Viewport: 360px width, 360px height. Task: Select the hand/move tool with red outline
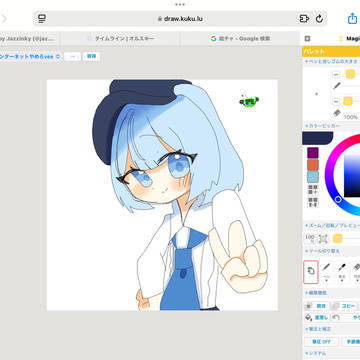click(x=311, y=272)
